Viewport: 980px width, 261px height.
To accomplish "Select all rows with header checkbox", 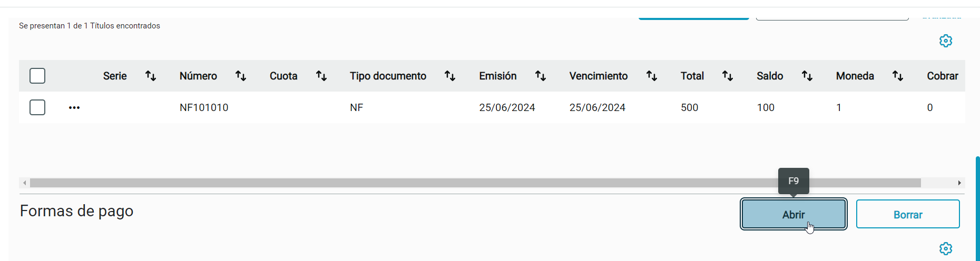I will tap(37, 76).
